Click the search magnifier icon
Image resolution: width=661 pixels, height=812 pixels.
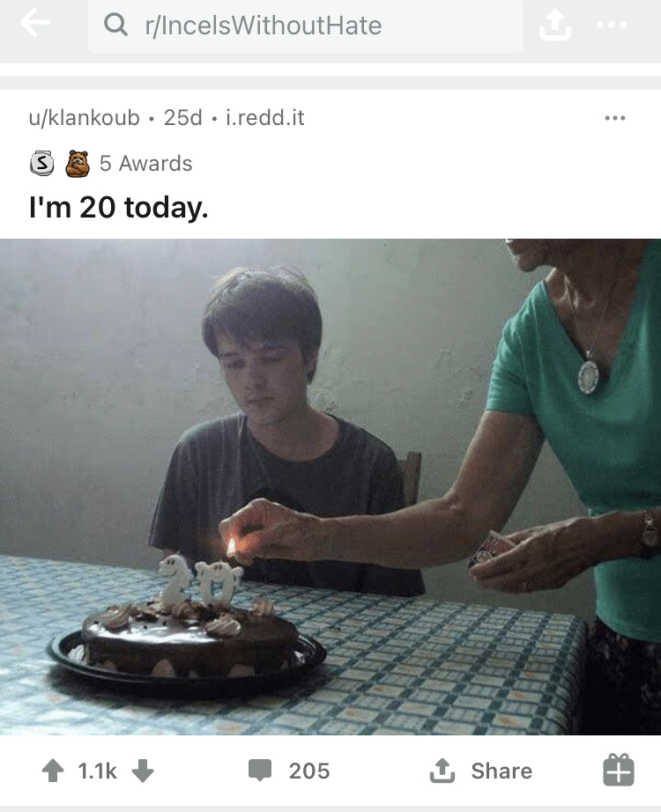click(x=115, y=25)
